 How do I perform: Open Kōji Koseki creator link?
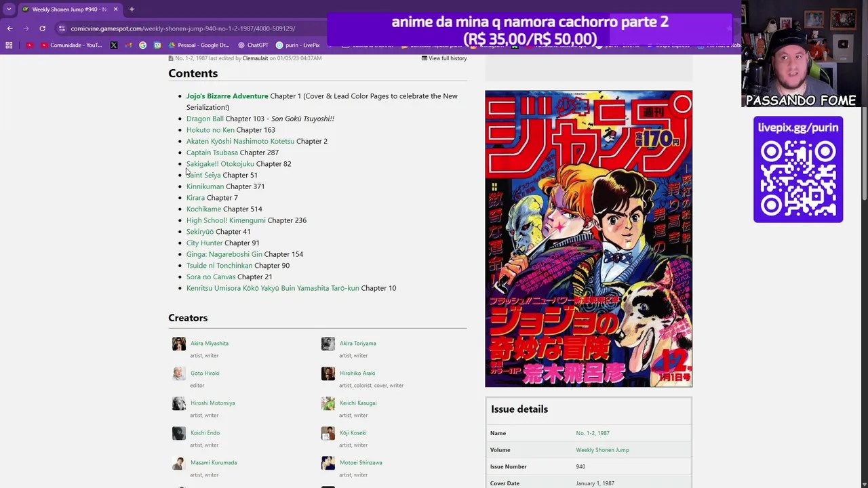point(353,433)
